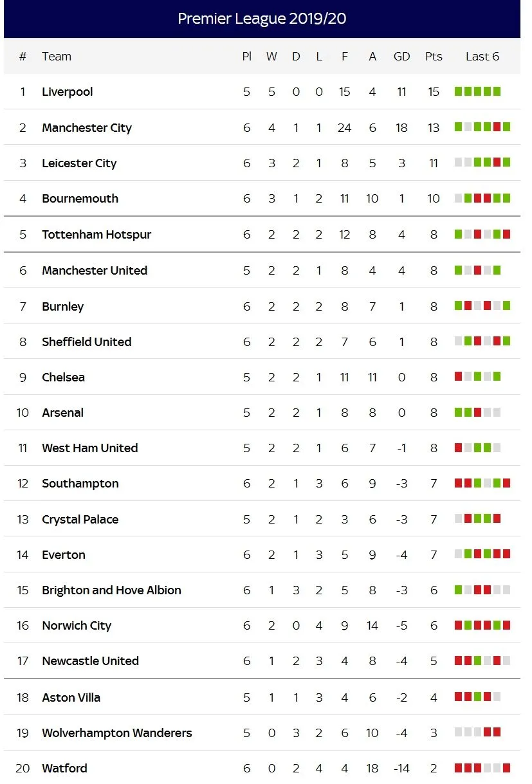
Task: Click the Wolverhampton Wanderers team name
Action: tap(116, 733)
